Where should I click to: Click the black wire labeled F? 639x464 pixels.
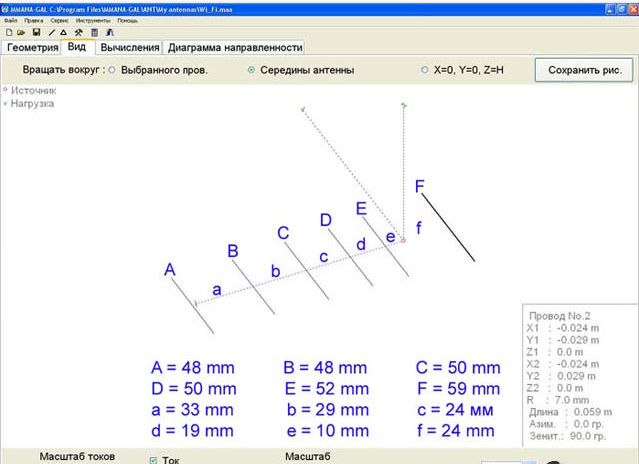pyautogui.click(x=448, y=228)
